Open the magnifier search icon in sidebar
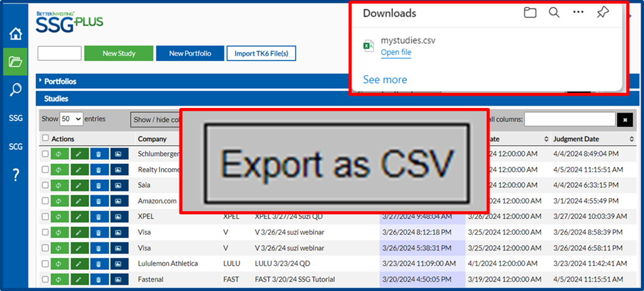Image resolution: width=644 pixels, height=291 pixels. click(16, 90)
